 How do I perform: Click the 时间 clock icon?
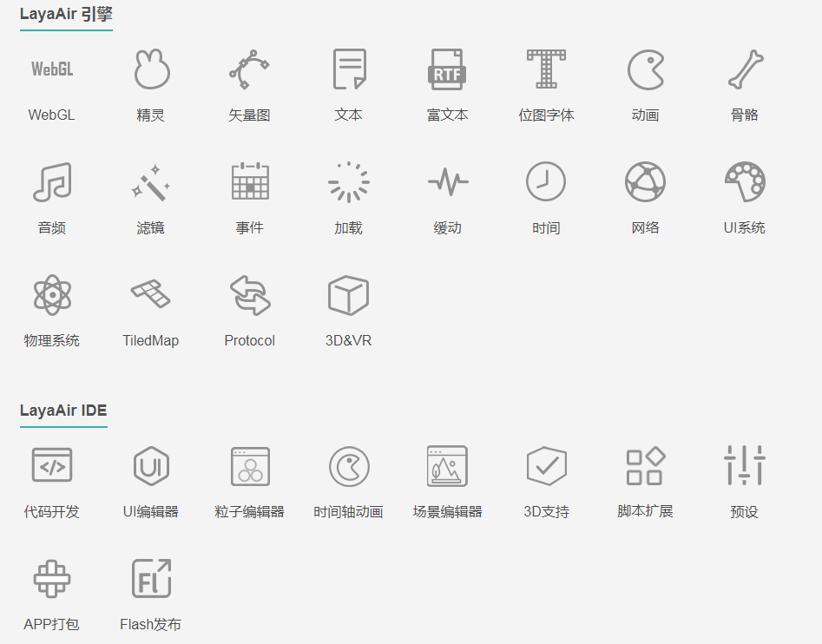pos(546,181)
